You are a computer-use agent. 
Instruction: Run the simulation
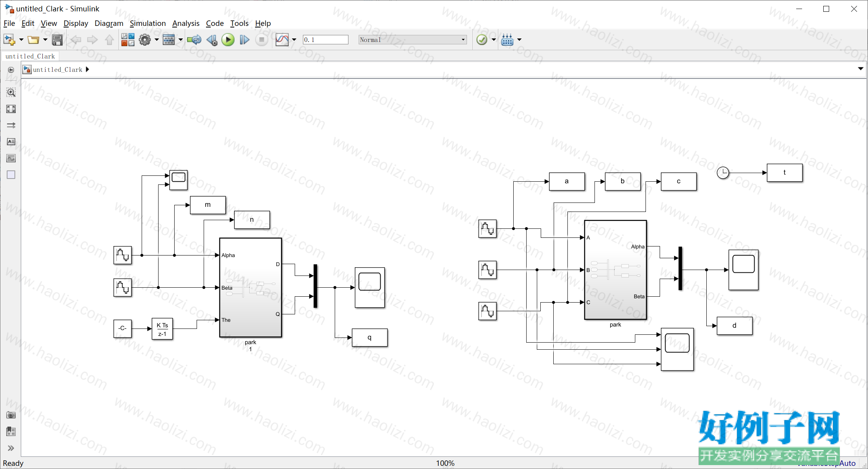click(228, 40)
